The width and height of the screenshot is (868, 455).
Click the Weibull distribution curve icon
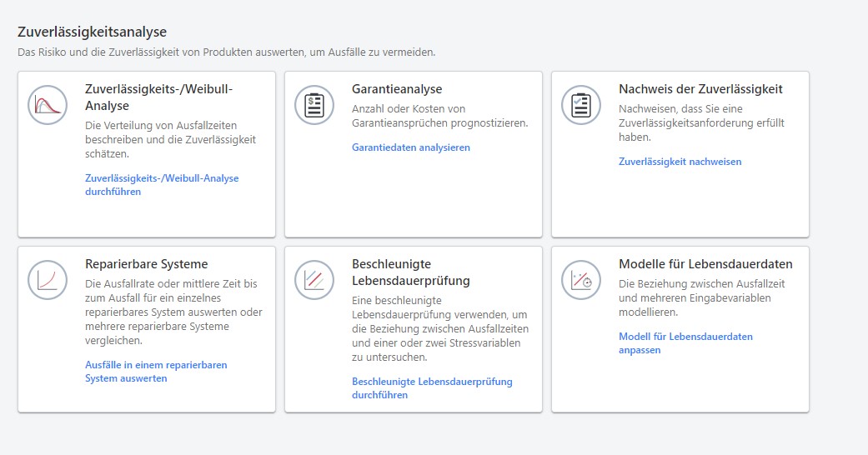point(48,106)
